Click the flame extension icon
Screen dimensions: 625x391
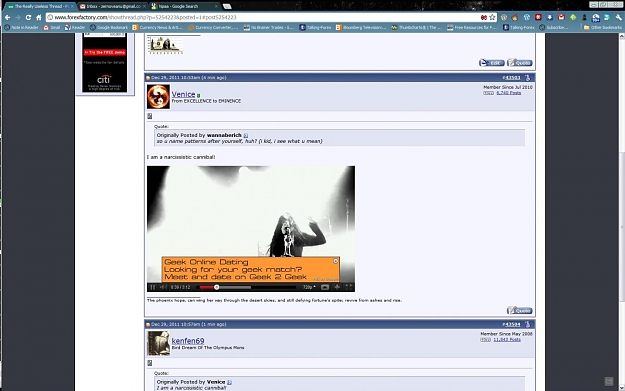tap(515, 18)
